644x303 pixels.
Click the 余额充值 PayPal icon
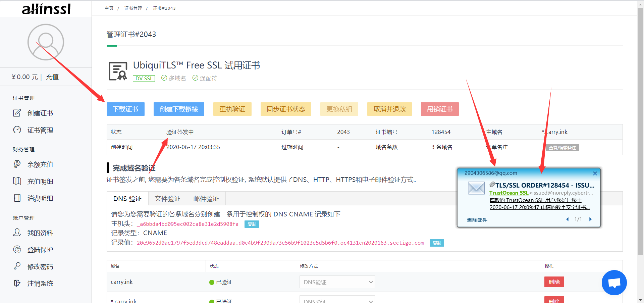click(17, 164)
